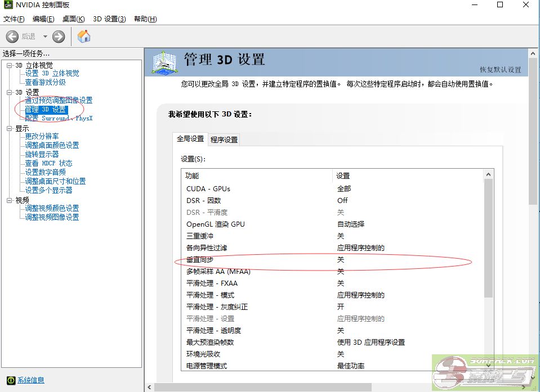Switch to the 程序设置 tab

pos(224,139)
